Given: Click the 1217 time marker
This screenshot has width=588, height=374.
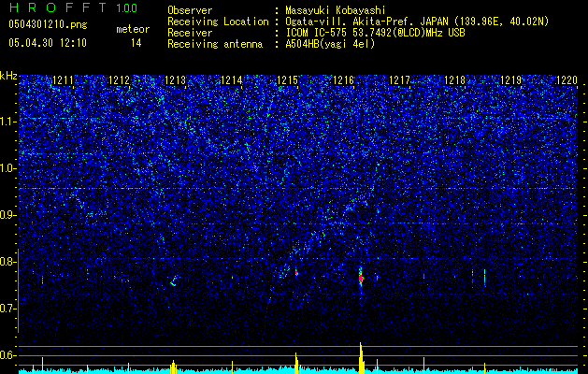Looking at the screenshot, I should click(x=399, y=80).
